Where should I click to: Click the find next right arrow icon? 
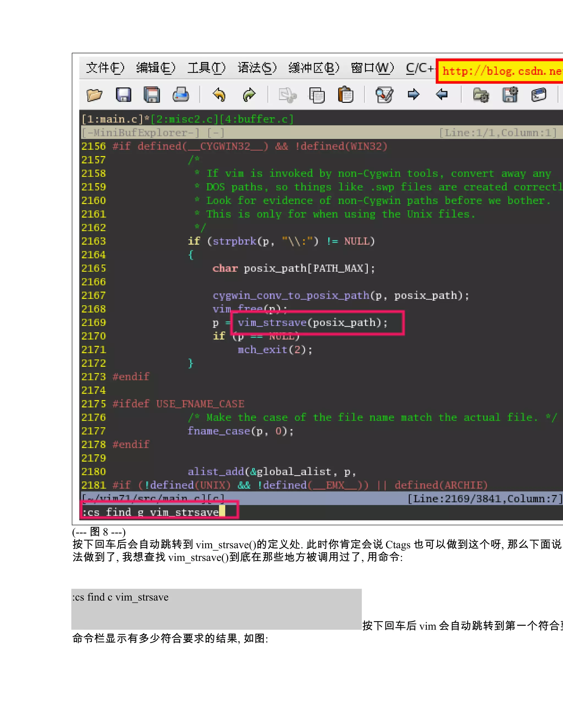(413, 94)
